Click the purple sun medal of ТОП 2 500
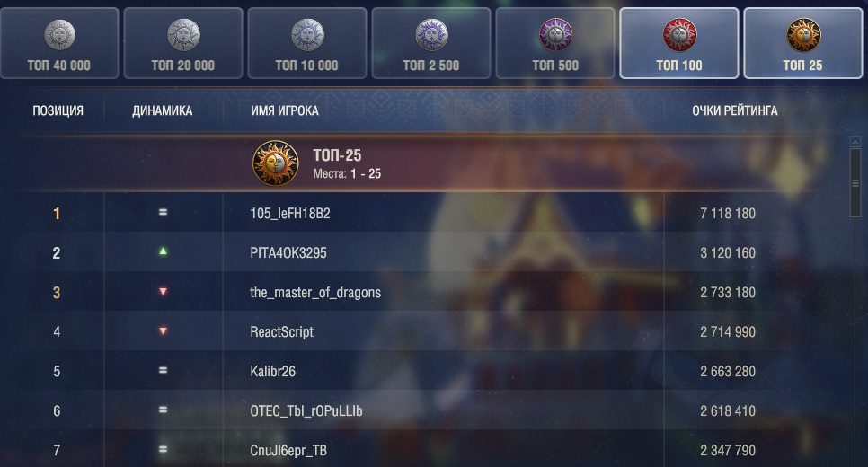868x467 pixels. (431, 35)
